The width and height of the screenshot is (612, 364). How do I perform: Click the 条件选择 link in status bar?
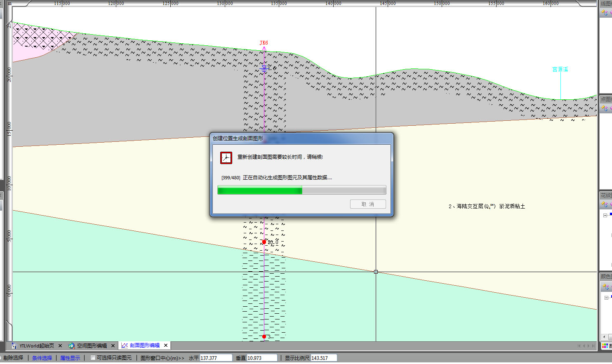coord(42,358)
